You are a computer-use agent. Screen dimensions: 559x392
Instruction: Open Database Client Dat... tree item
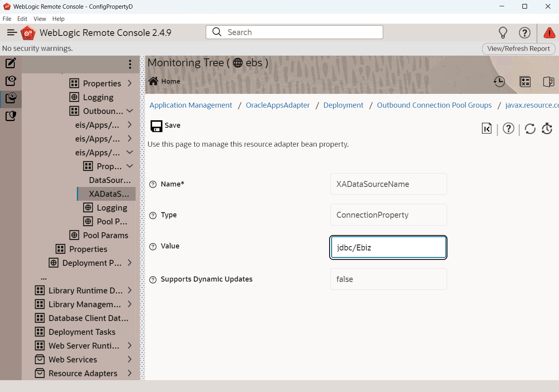82,318
